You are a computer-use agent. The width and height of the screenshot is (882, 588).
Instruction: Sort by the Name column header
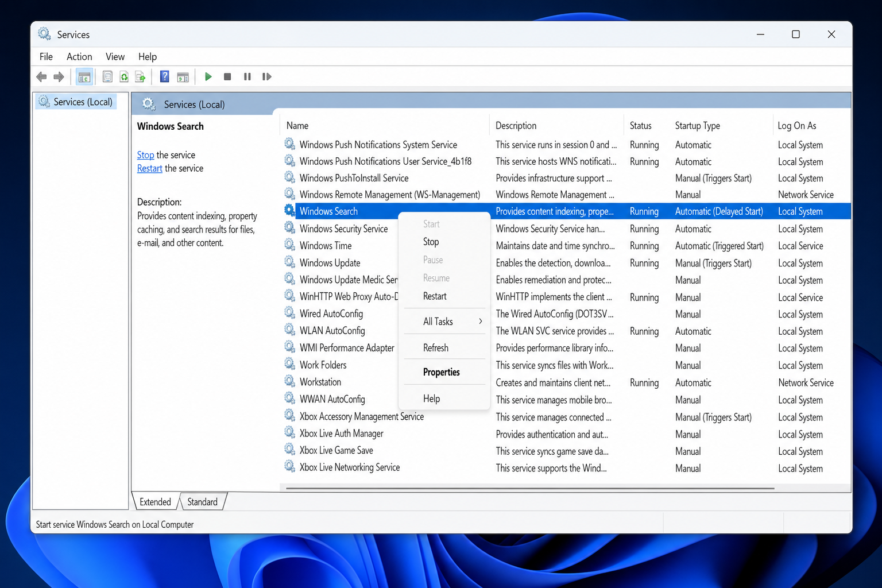point(385,125)
